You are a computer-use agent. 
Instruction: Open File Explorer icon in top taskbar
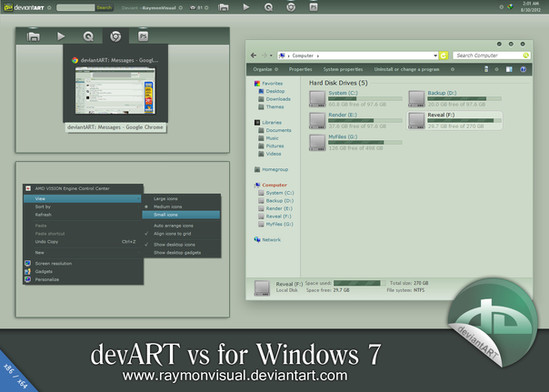(223, 7)
